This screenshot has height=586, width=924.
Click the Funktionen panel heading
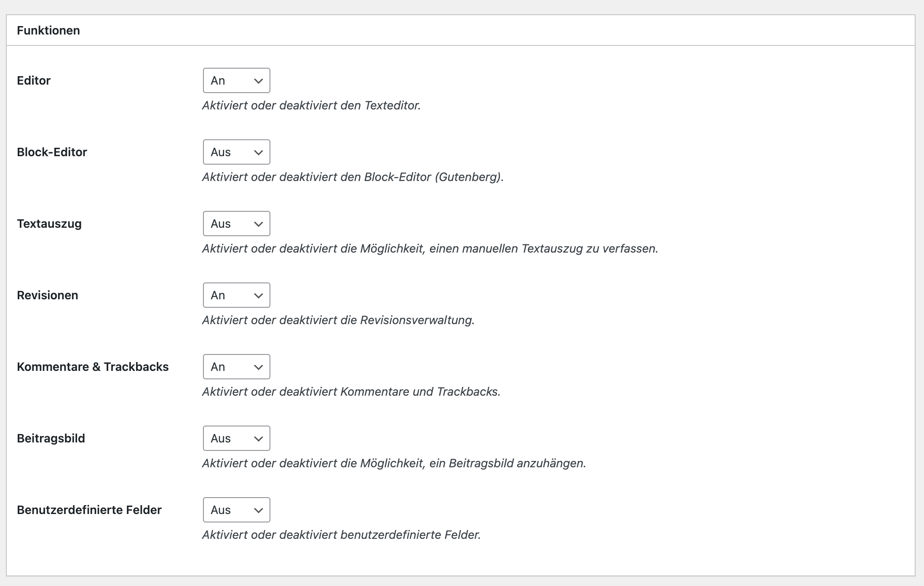click(x=48, y=30)
